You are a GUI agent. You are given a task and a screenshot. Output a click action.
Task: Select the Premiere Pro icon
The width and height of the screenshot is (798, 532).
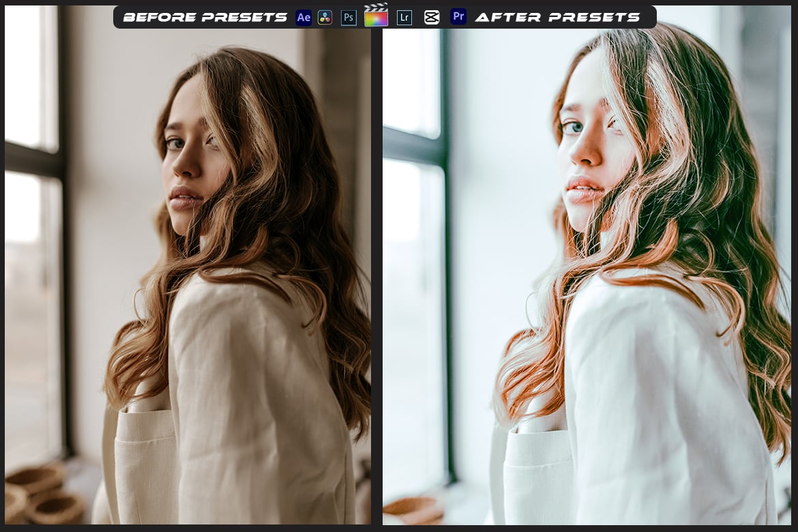(x=458, y=17)
